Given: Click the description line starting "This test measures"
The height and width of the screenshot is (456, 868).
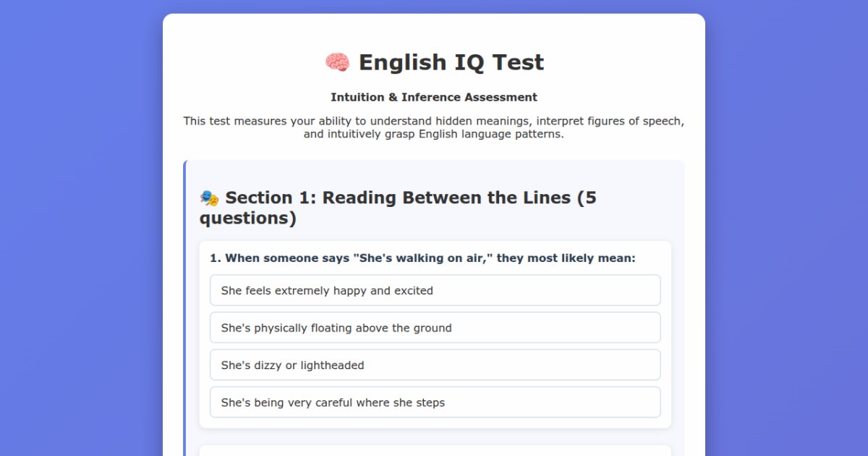Looking at the screenshot, I should 434,121.
